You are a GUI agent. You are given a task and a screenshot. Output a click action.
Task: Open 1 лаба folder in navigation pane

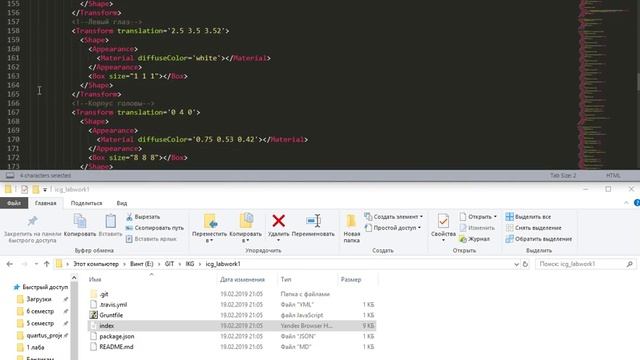tap(35, 347)
